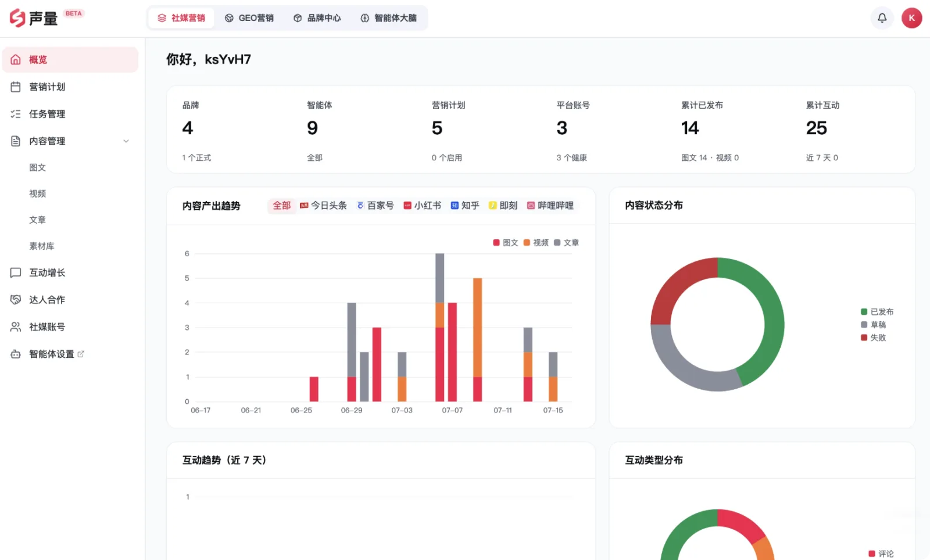Click the 内容管理 document icon

(16, 141)
